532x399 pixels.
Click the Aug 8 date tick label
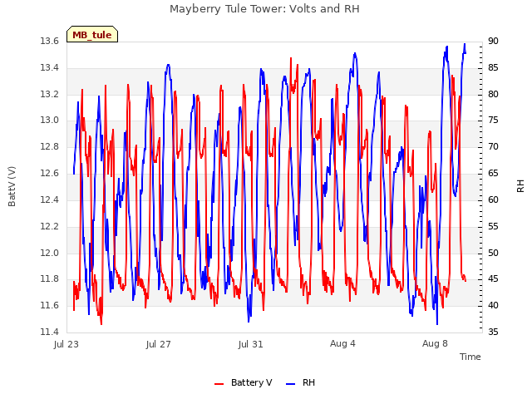pos(435,343)
